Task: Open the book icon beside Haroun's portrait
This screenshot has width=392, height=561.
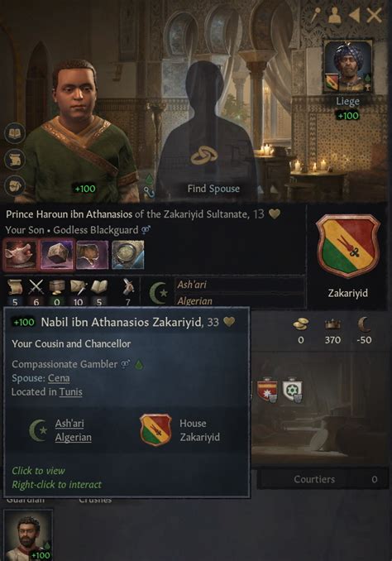Action: click(15, 134)
